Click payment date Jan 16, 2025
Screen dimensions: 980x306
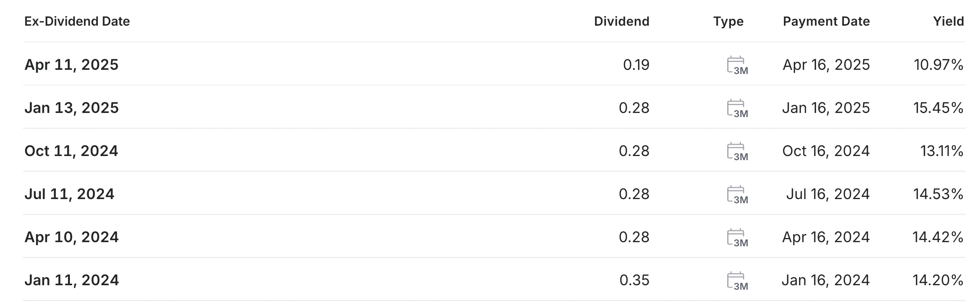click(x=826, y=108)
